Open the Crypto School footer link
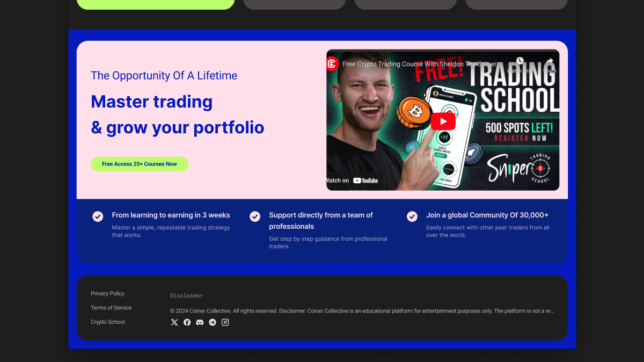The height and width of the screenshot is (362, 644). point(108,322)
